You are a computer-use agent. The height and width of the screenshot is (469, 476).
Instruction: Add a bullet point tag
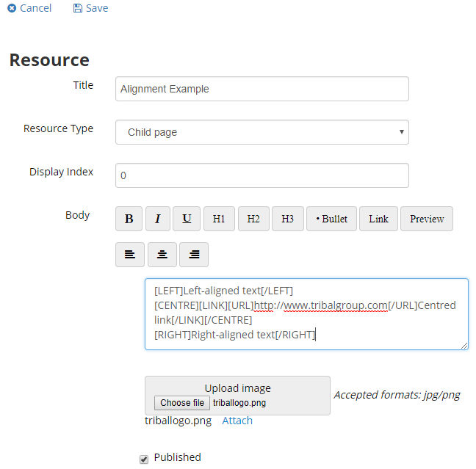[331, 219]
